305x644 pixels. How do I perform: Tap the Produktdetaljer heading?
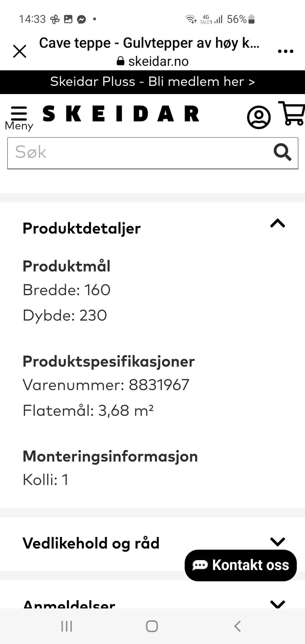tap(82, 228)
